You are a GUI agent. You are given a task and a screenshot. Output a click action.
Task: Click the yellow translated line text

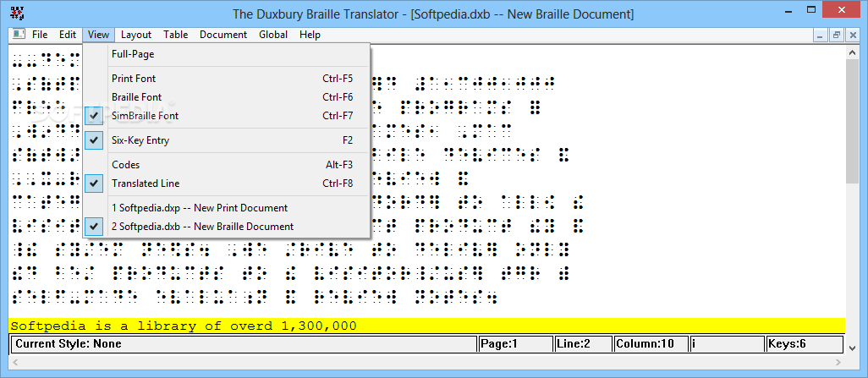click(x=184, y=326)
